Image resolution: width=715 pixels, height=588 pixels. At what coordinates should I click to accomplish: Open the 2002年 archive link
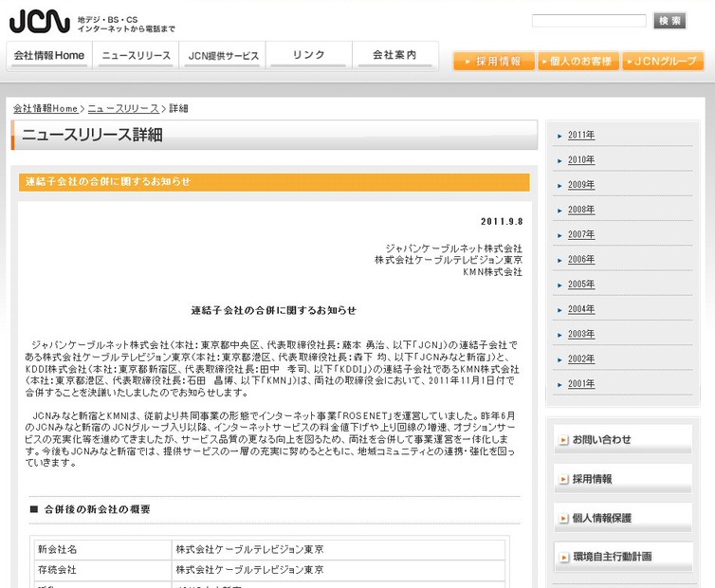(581, 358)
